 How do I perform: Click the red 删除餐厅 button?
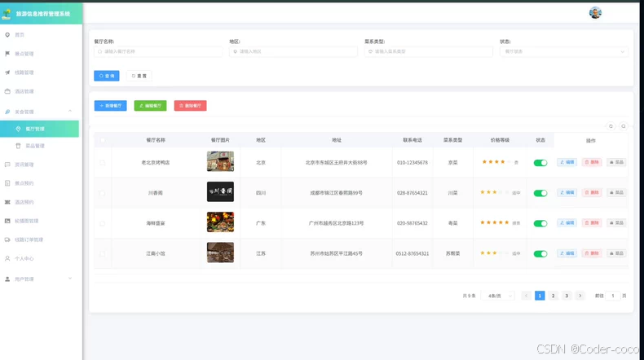click(x=190, y=106)
